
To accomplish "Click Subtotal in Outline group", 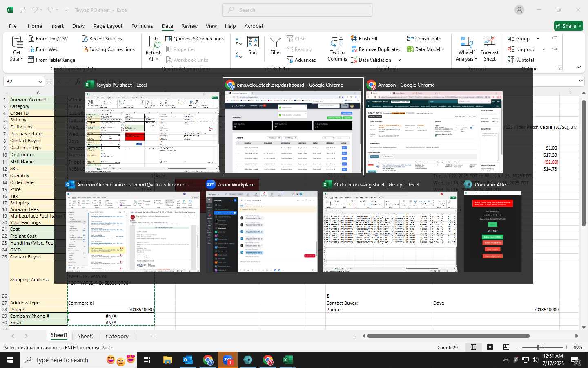I will pos(521,60).
